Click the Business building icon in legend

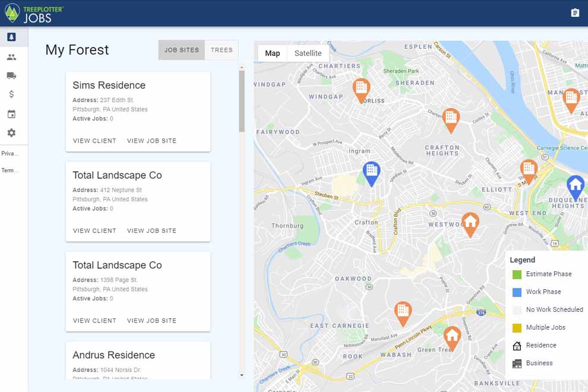coord(517,363)
